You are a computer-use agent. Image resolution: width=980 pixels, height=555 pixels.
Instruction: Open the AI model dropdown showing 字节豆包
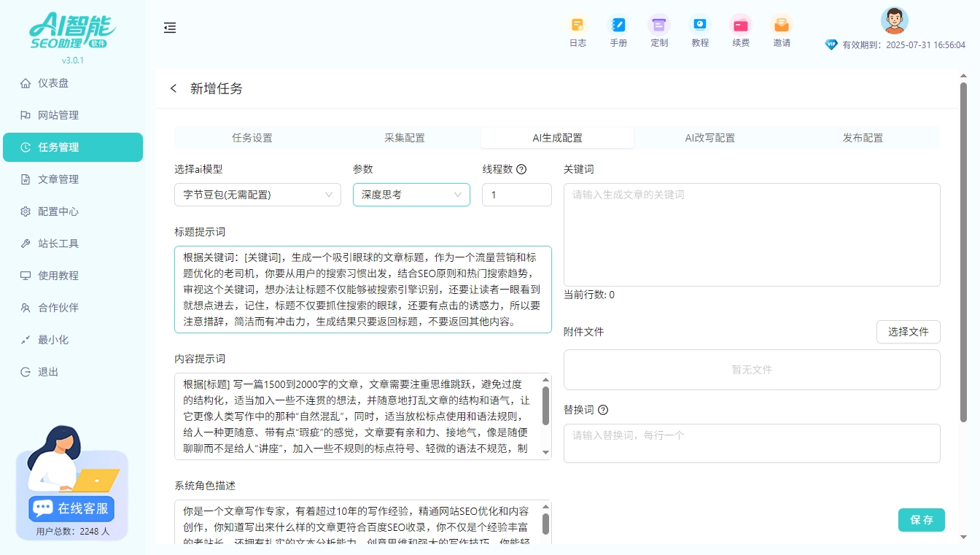click(257, 195)
